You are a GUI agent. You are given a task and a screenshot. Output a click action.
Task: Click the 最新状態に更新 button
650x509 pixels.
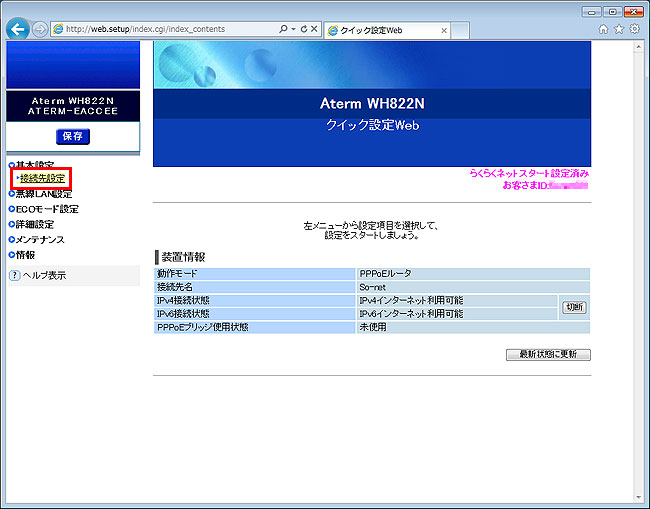(x=549, y=354)
